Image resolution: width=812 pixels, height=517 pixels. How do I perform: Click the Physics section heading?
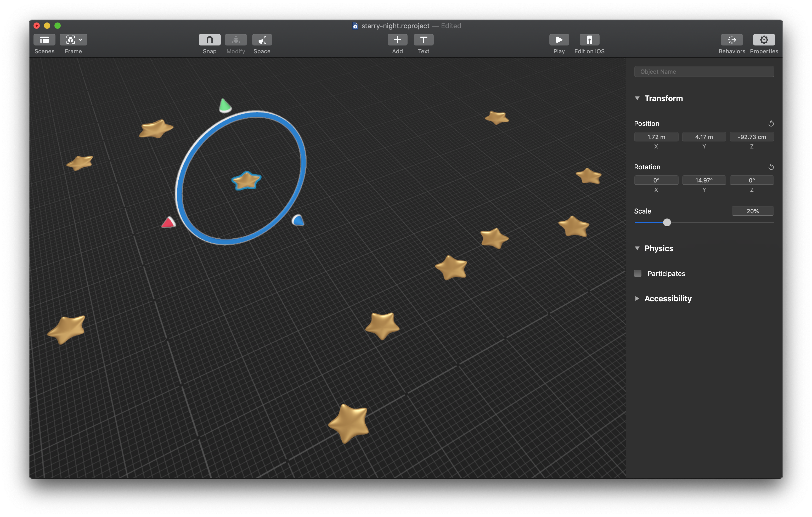[659, 248]
